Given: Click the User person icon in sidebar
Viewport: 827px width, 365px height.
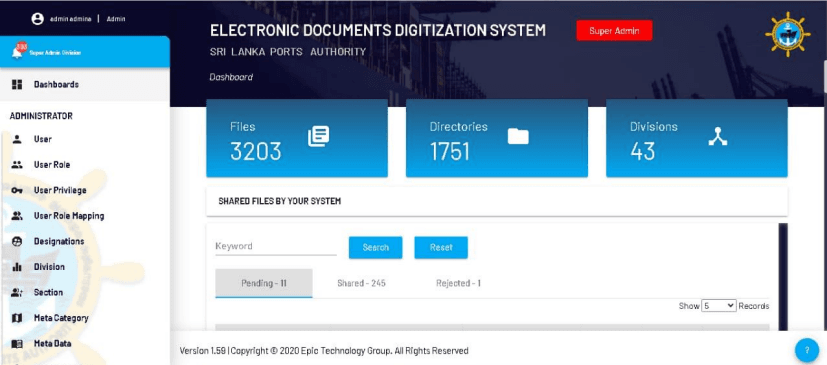Looking at the screenshot, I should point(17,139).
